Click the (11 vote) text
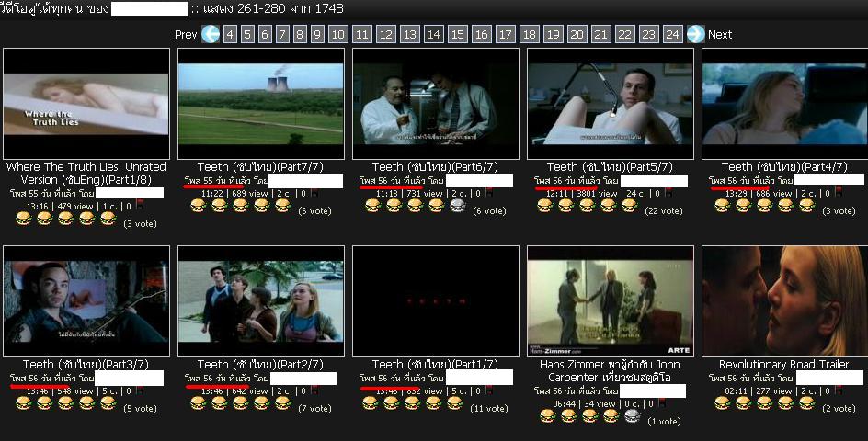This screenshot has width=868, height=441. pyautogui.click(x=489, y=408)
